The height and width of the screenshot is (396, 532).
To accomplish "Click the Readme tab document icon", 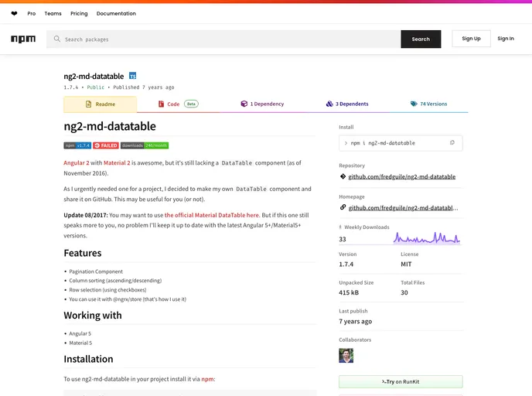I will 89,104.
